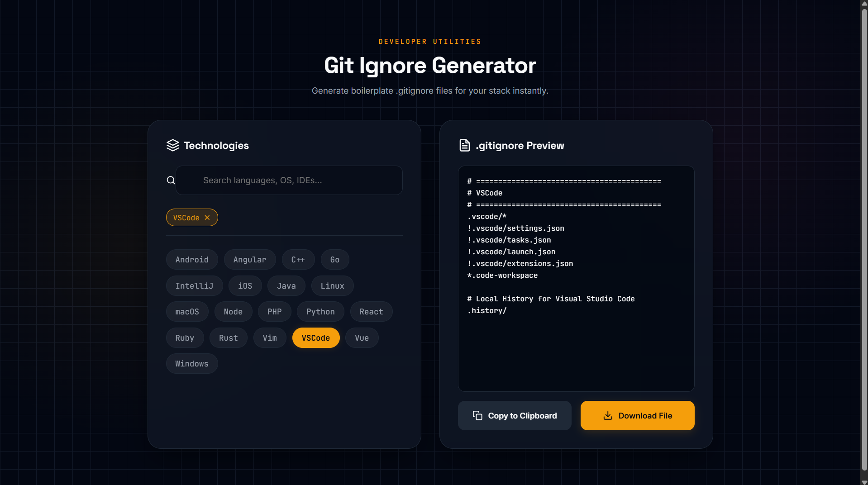Click the scrollbar up arrow

[x=864, y=4]
